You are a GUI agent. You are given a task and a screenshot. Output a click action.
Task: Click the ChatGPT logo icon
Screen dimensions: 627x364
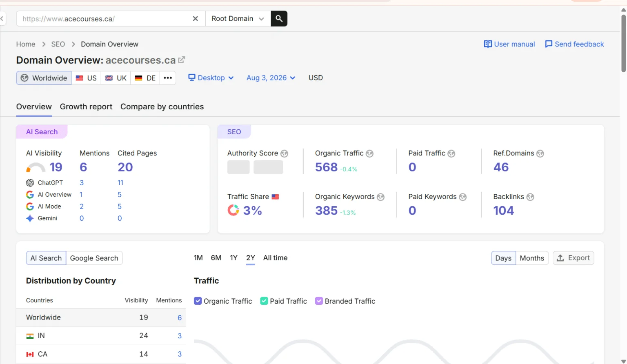tap(30, 183)
